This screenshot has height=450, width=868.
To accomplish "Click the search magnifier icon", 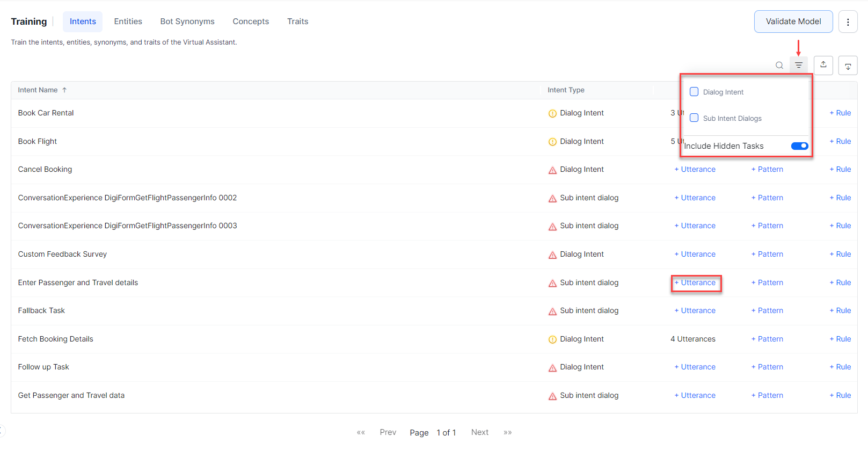I will 779,66.
